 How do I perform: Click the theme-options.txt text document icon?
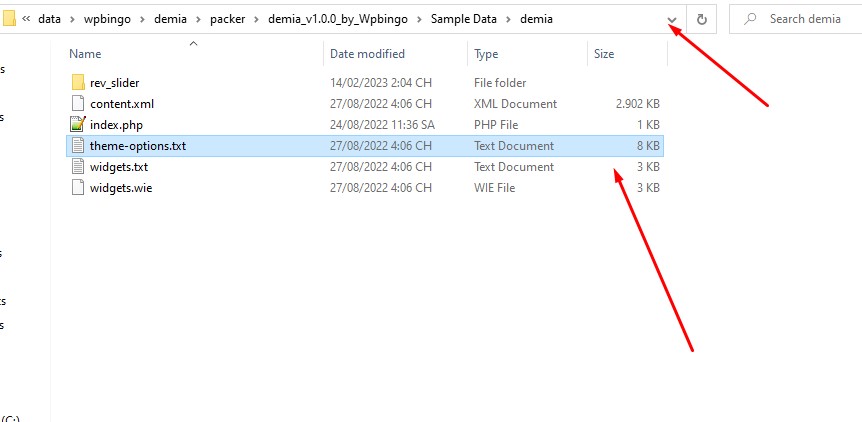(x=78, y=146)
